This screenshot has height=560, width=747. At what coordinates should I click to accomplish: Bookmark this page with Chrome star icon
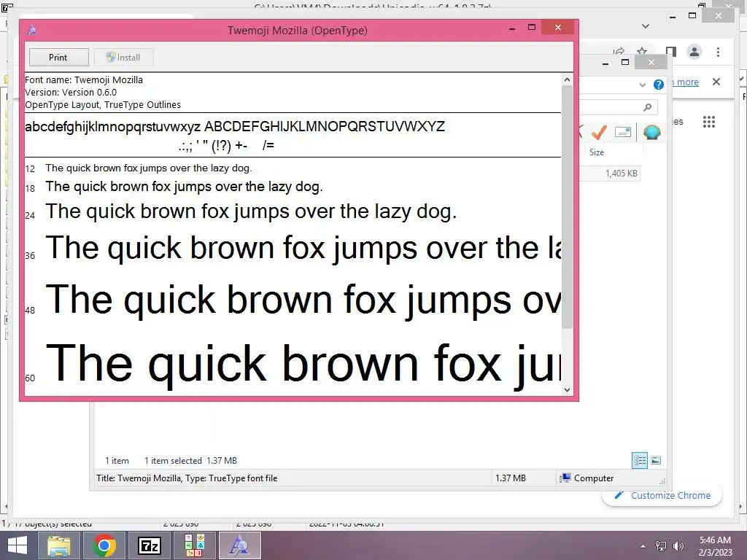coord(642,51)
